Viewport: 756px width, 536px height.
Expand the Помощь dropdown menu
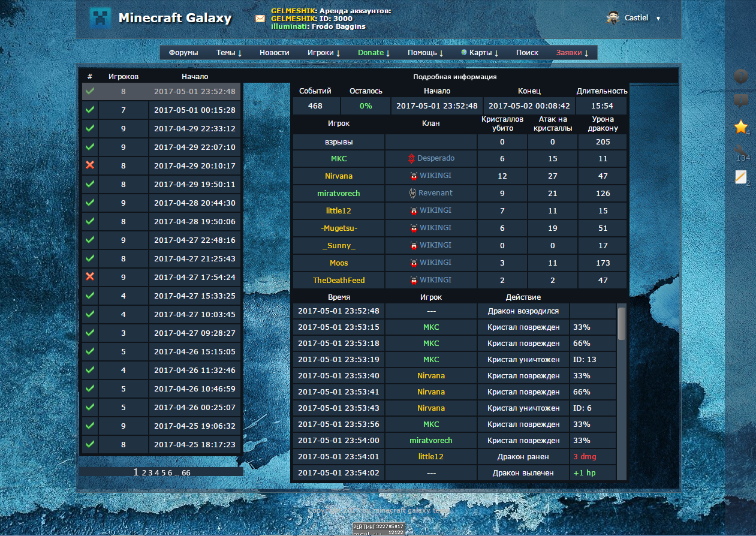coord(425,53)
